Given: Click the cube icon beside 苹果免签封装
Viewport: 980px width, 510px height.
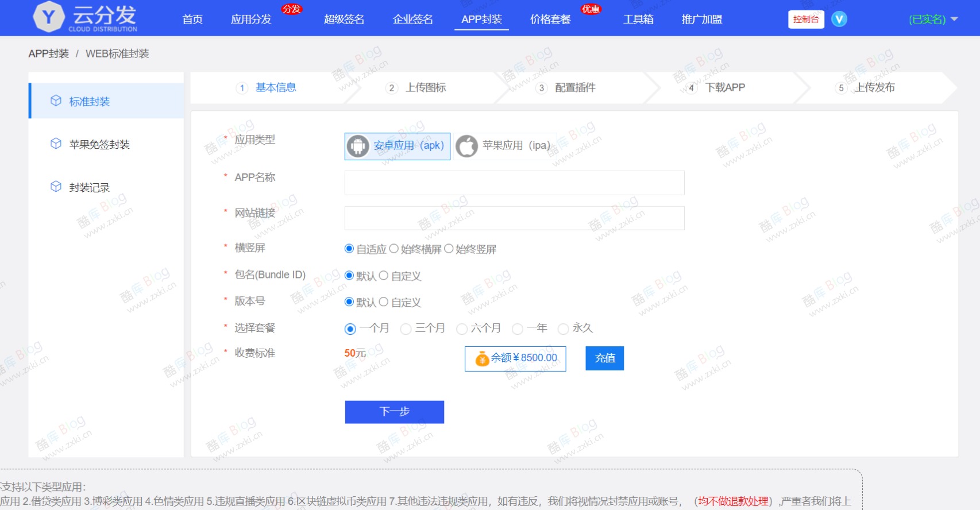Looking at the screenshot, I should click(x=56, y=144).
